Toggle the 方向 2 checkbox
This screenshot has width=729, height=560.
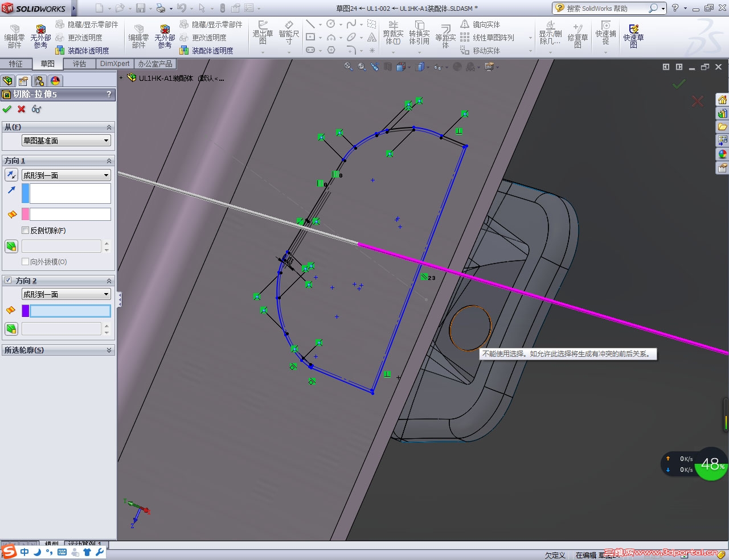pos(8,281)
